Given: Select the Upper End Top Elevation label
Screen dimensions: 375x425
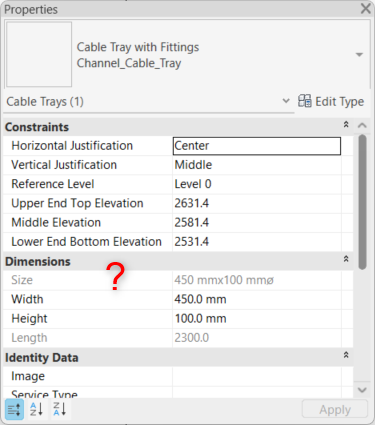Looking at the screenshot, I should [77, 203].
